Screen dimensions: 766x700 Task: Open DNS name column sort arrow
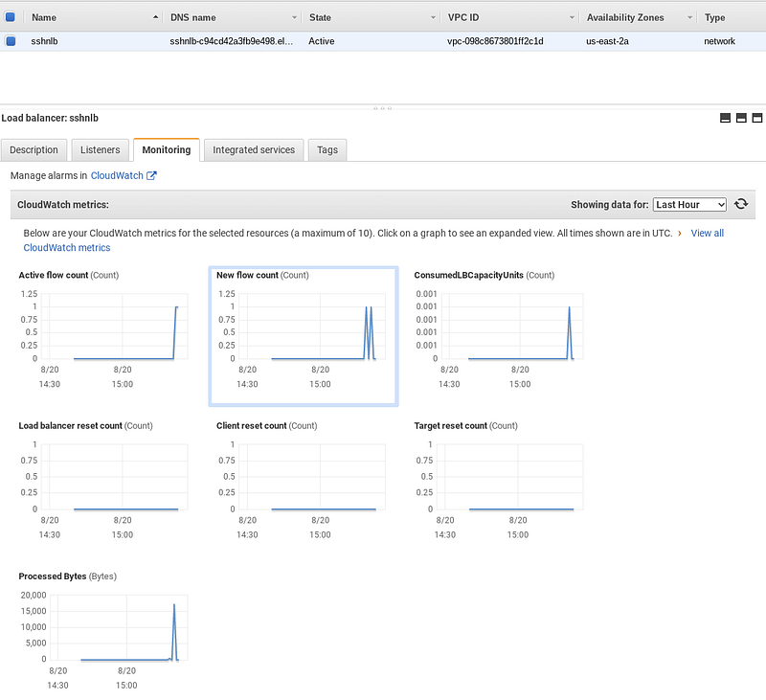[x=294, y=17]
